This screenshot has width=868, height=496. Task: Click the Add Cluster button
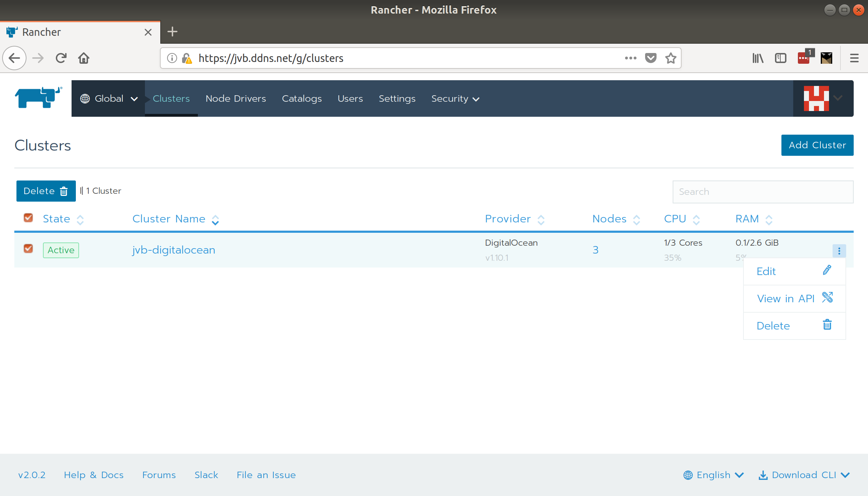[817, 145]
